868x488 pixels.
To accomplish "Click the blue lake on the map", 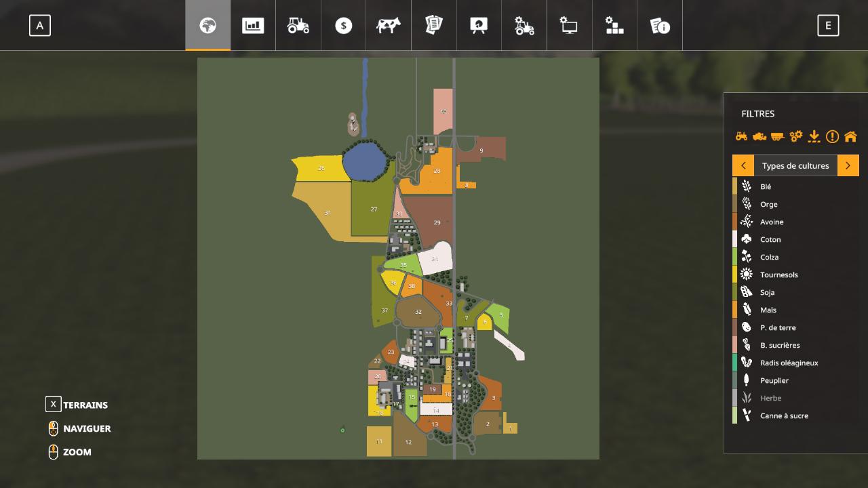I will point(366,161).
